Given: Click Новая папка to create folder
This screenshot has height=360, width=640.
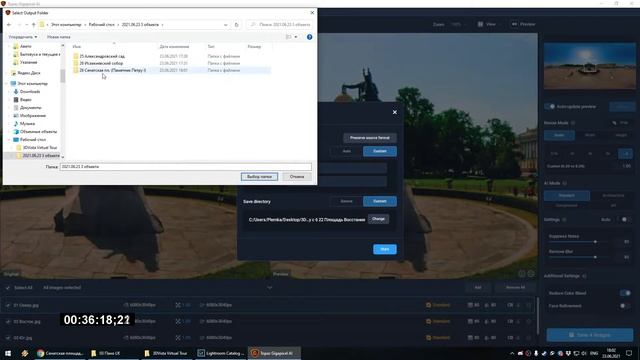Looking at the screenshot, I should click(58, 37).
